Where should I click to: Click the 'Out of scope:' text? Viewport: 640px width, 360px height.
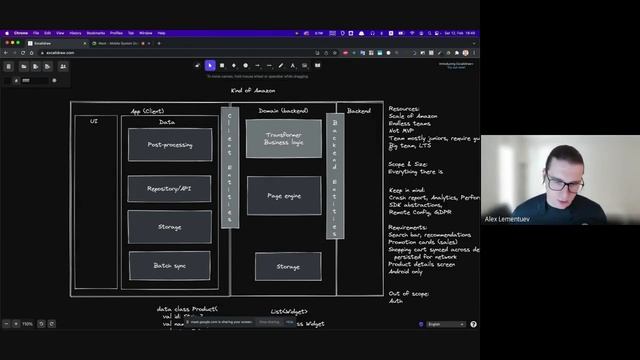[409, 294]
